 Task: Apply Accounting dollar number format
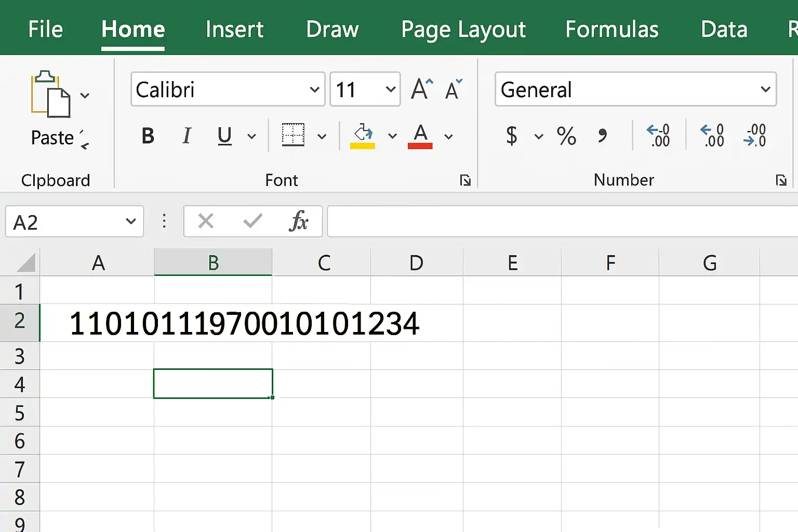point(512,136)
